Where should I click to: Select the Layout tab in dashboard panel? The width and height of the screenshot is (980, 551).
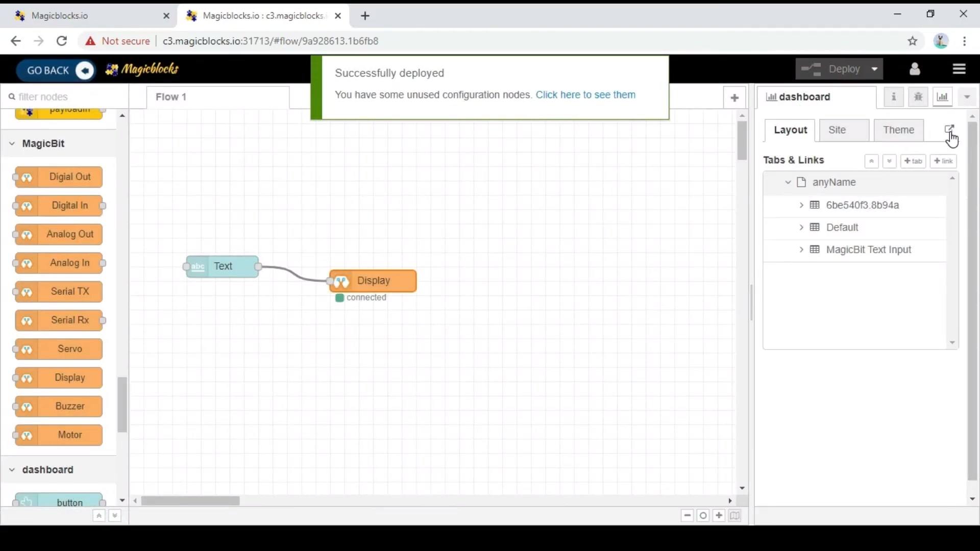pos(791,130)
